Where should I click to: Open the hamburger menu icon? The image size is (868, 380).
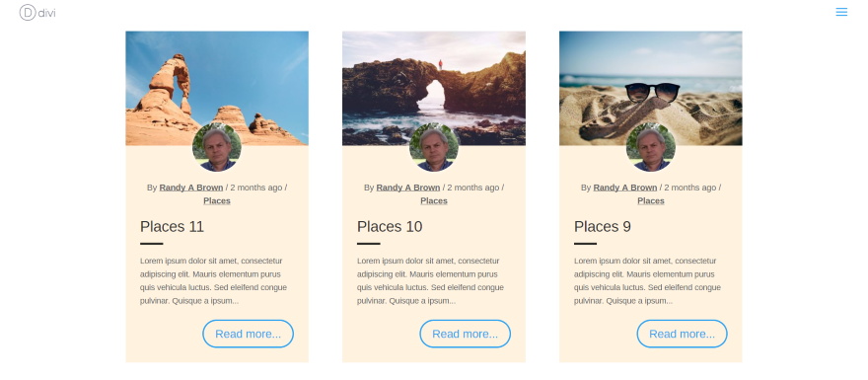(x=840, y=12)
